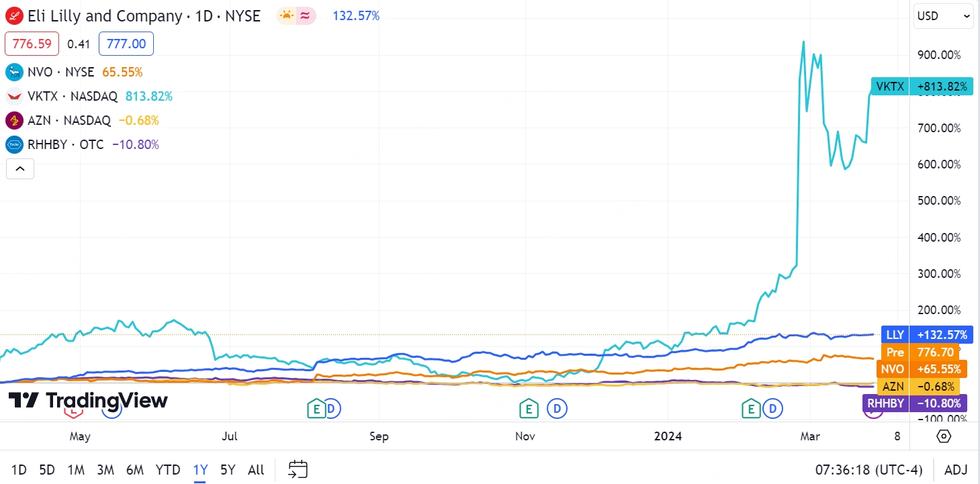Click the November dividend D marker
This screenshot has width=980, height=484.
(x=557, y=407)
